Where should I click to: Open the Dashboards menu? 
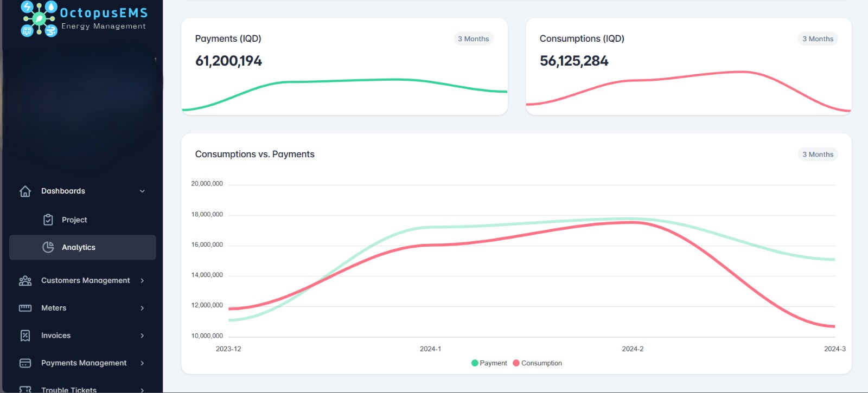[82, 191]
